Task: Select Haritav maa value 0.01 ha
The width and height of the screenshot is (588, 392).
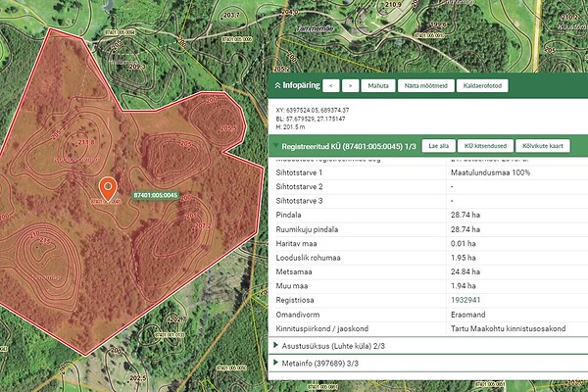Action: [464, 243]
